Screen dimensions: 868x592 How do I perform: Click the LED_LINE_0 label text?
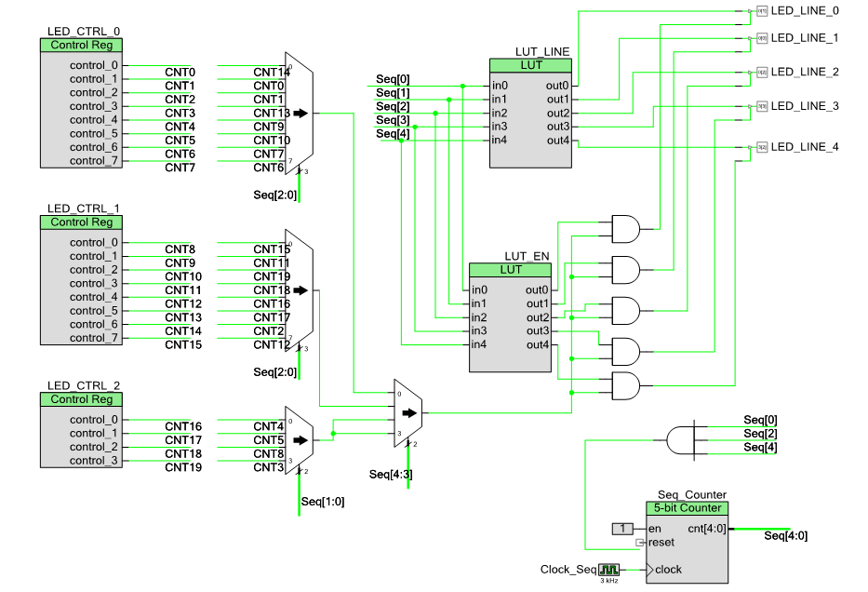(x=805, y=11)
